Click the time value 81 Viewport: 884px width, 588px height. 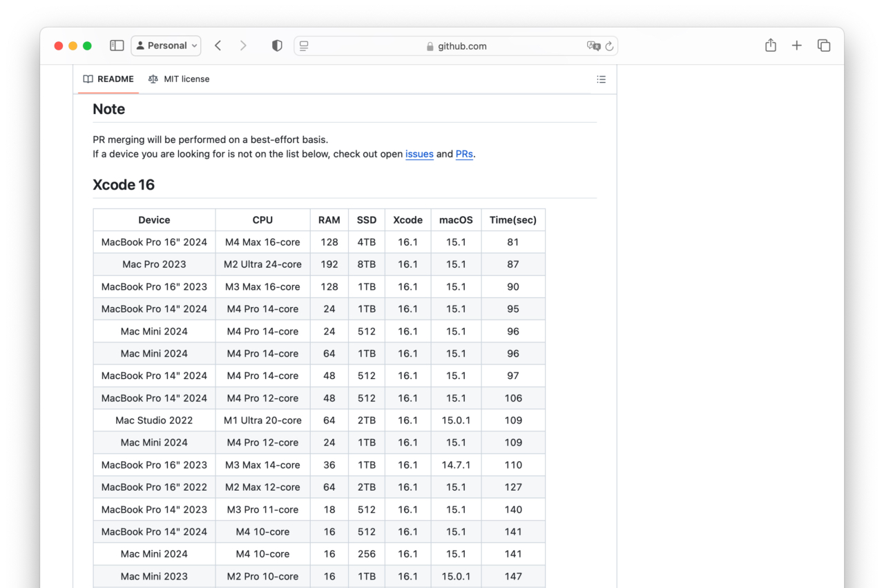tap(513, 242)
